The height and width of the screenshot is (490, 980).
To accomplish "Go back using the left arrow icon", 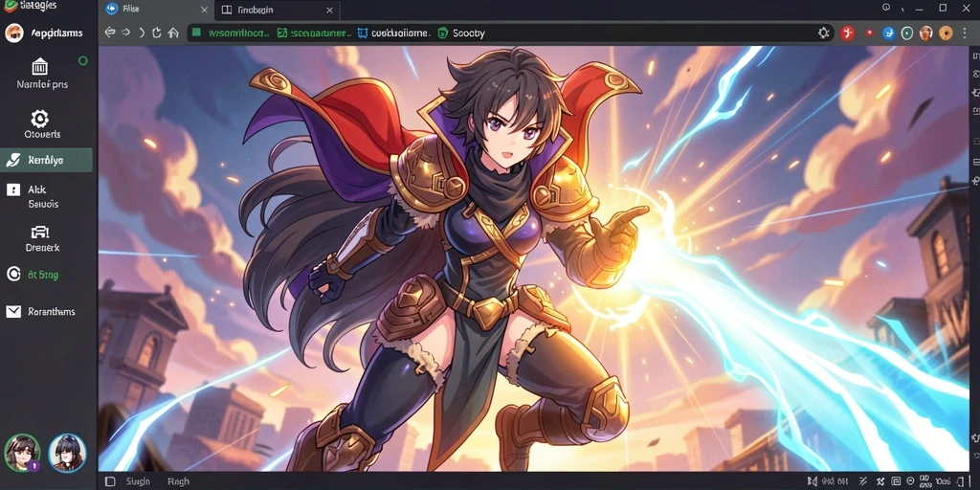I will click(110, 32).
